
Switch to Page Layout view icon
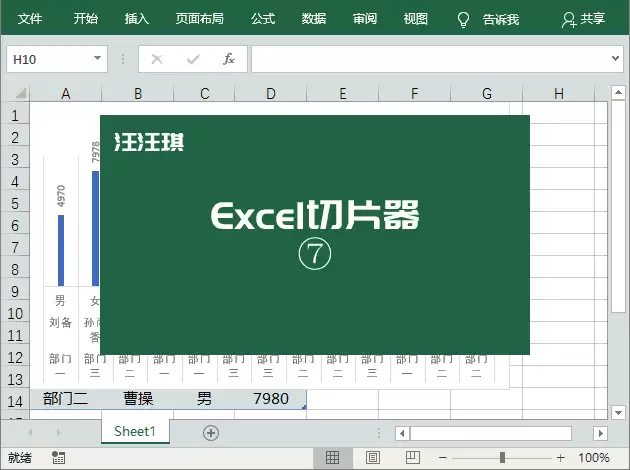(x=372, y=457)
